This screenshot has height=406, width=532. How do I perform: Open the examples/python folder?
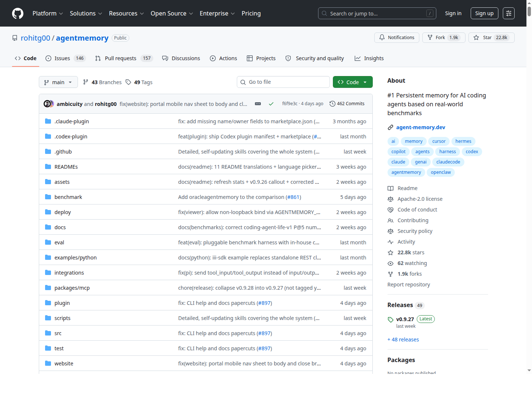75,258
